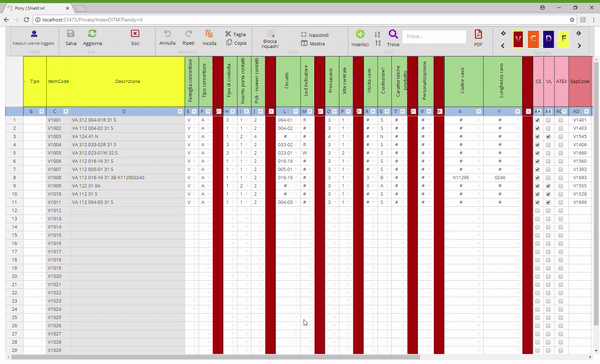
Task: Toggle UL checkbox for row V1009
Action: pos(548,186)
